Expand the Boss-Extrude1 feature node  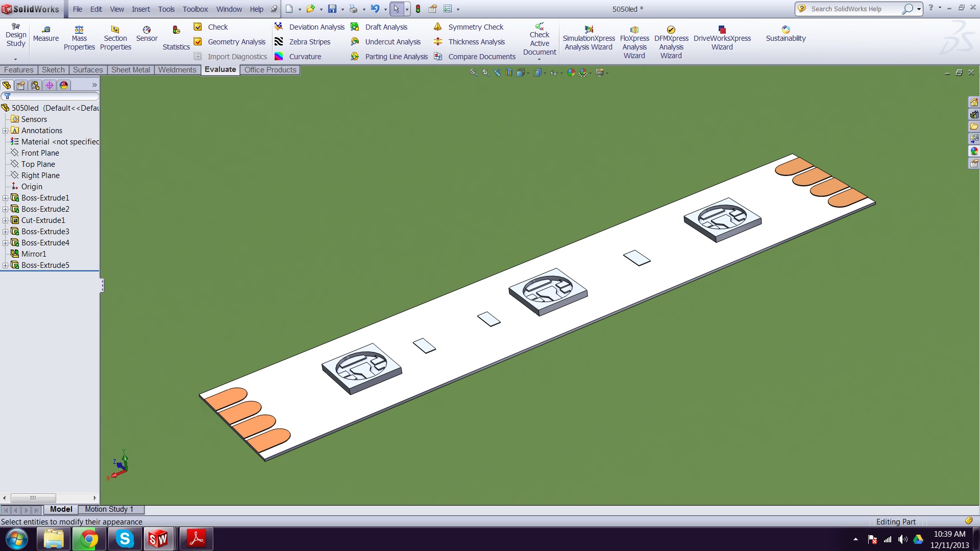click(6, 198)
